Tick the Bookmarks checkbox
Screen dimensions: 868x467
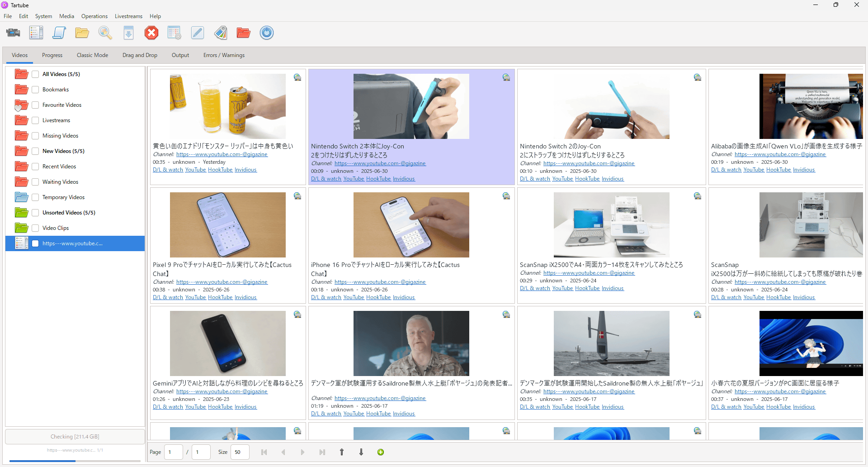[x=35, y=90]
